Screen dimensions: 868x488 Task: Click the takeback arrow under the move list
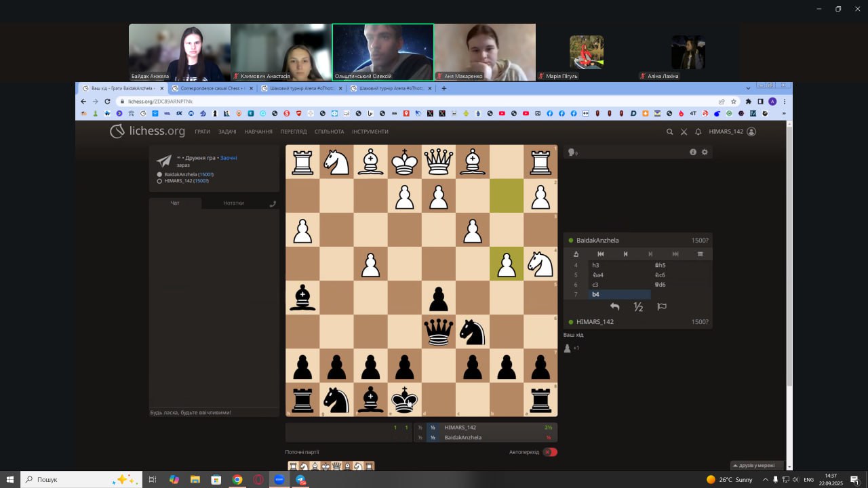(x=614, y=307)
